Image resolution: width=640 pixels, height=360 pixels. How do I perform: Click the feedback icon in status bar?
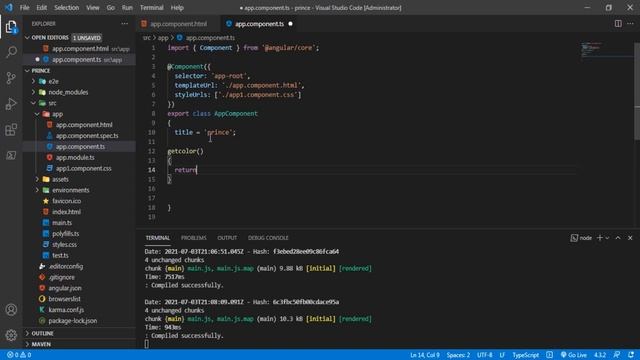click(617, 355)
